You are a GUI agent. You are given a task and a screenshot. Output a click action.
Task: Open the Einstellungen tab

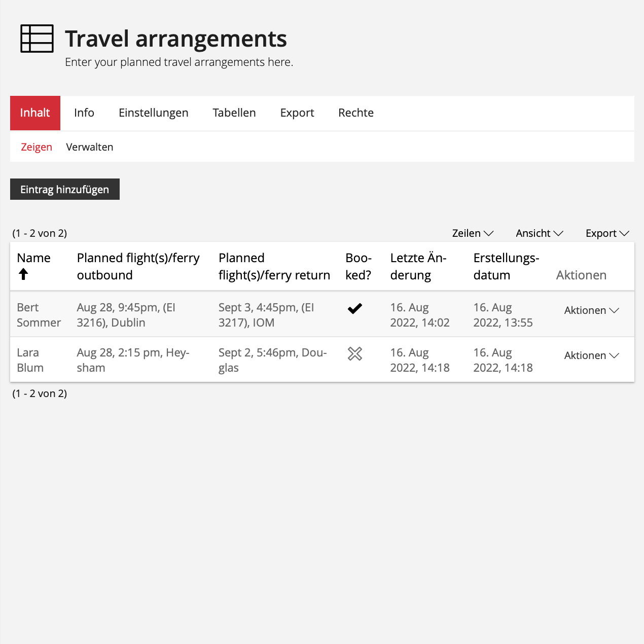tap(153, 113)
